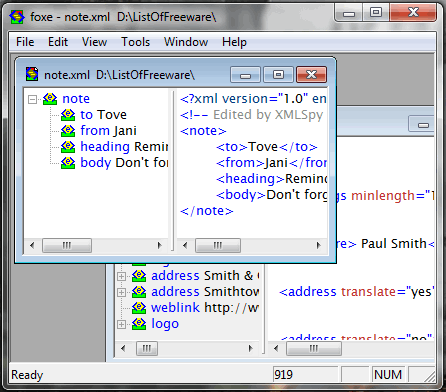Click the note.xml child window icon
This screenshot has height=392, width=446.
(x=32, y=74)
